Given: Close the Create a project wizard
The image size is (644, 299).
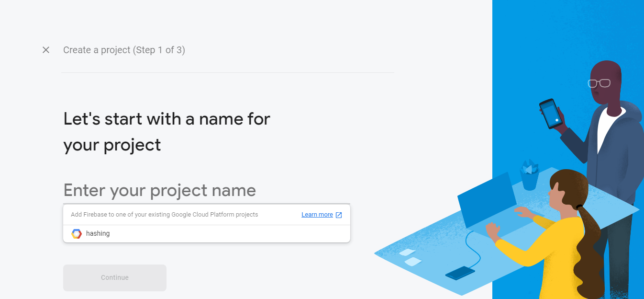Looking at the screenshot, I should (46, 50).
